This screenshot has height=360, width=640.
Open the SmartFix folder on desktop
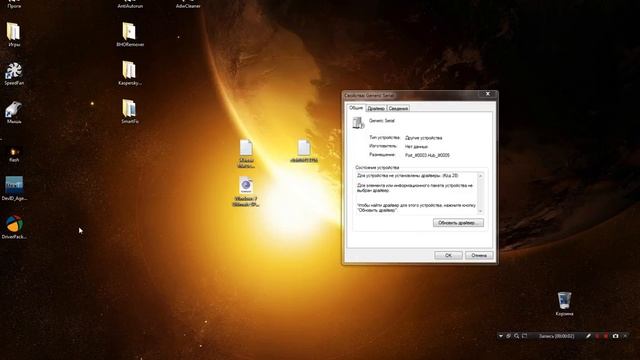[130, 111]
